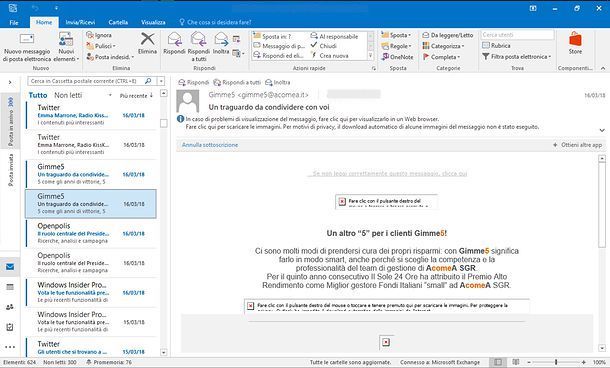
Task: Click Inoltra in the reading pane
Action: tap(277, 82)
